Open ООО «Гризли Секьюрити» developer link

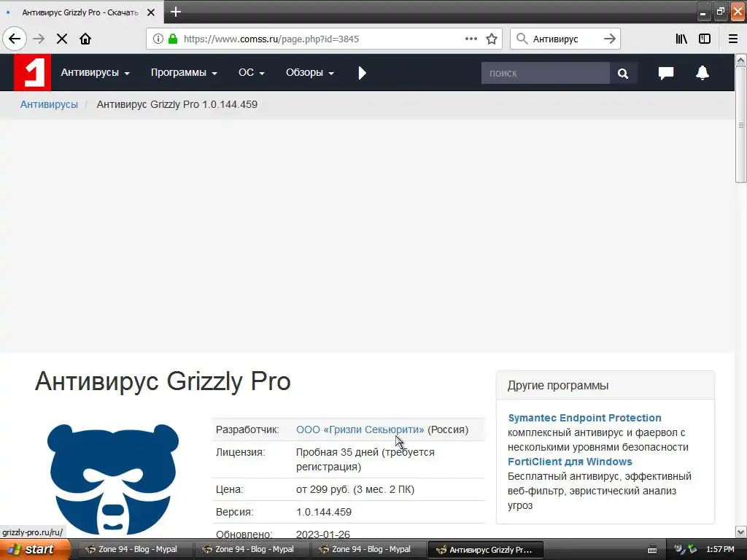pos(360,429)
